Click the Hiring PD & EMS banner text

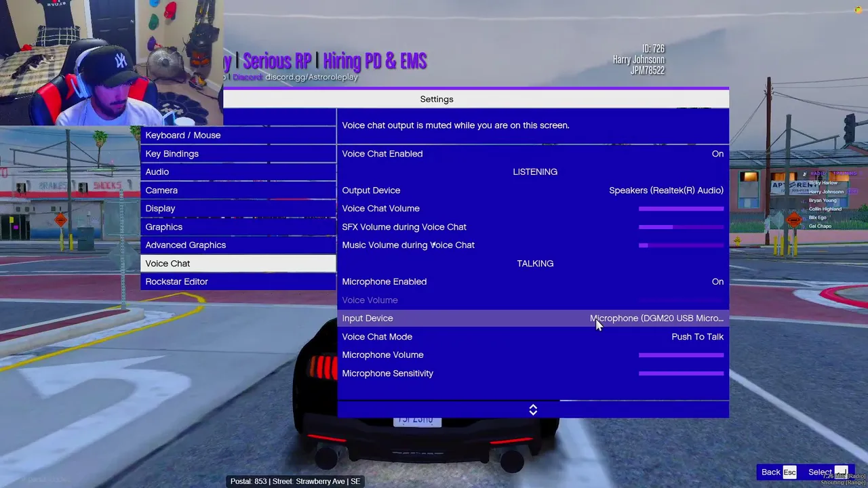(x=375, y=61)
